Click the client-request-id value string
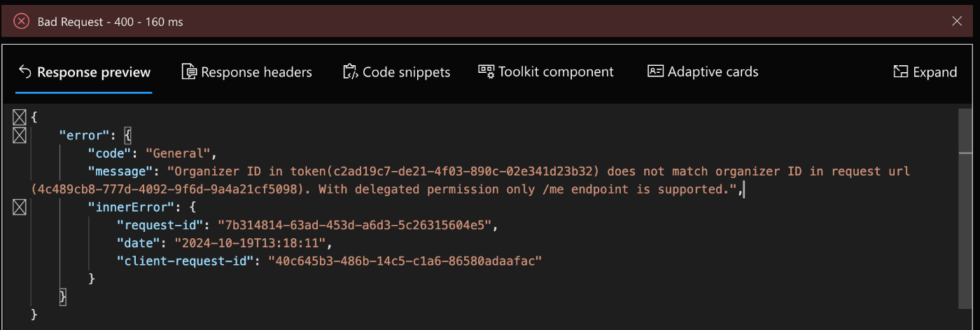Screen dimensions: 980x330 pos(406,261)
